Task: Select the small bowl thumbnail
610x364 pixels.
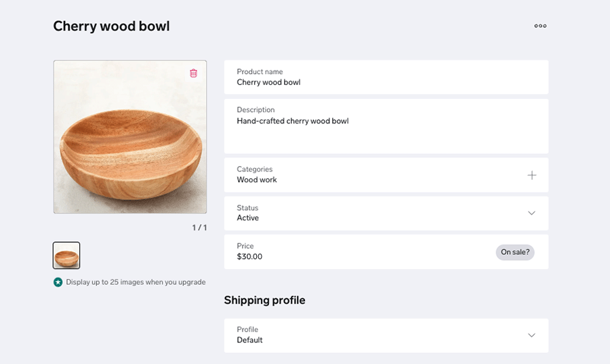Action: point(66,256)
